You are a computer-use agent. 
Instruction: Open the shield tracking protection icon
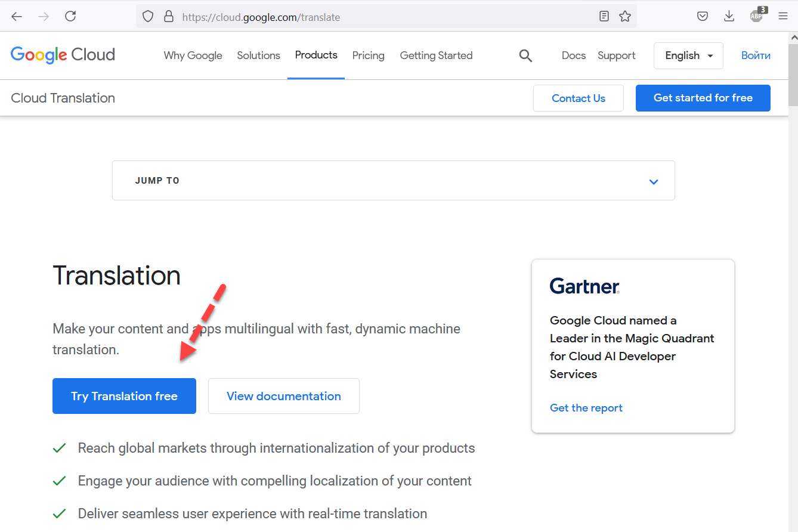pyautogui.click(x=148, y=17)
